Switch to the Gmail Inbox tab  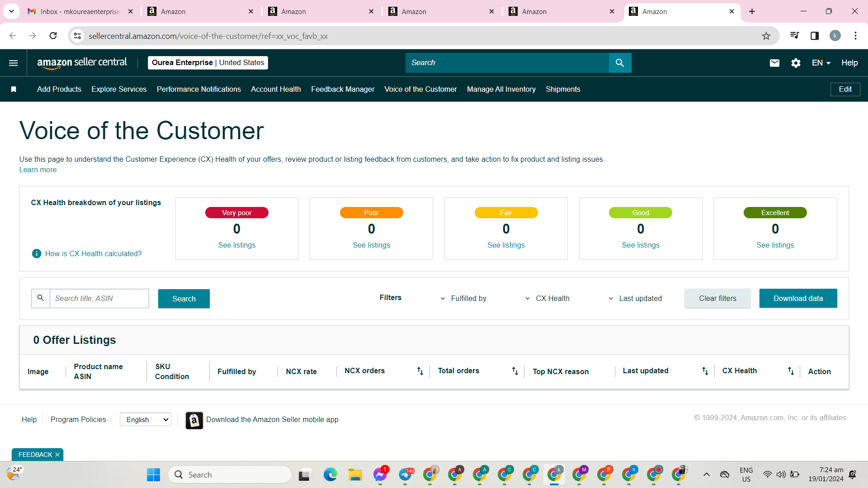click(80, 11)
